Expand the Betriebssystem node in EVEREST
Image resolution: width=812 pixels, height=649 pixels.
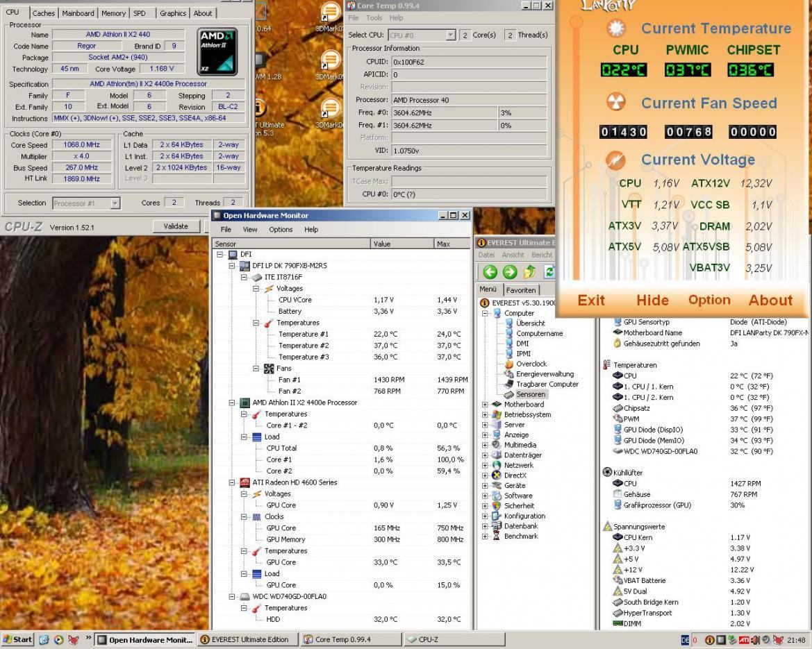pos(485,414)
